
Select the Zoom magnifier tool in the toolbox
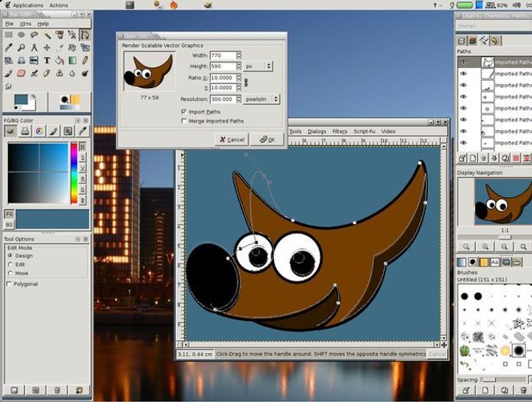pyautogui.click(x=22, y=47)
